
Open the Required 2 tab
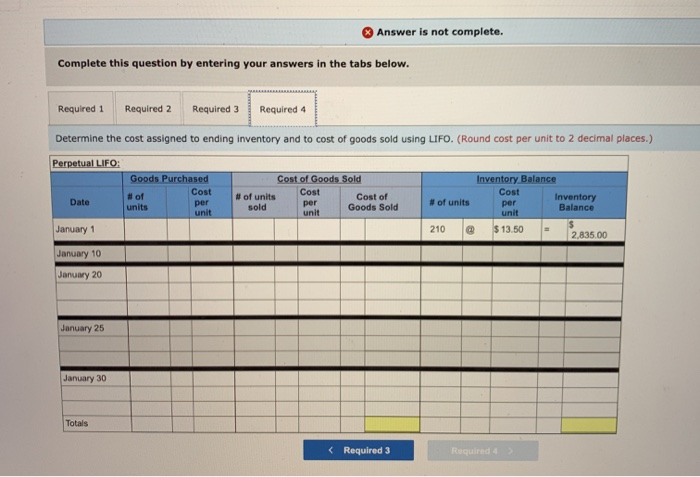click(148, 109)
